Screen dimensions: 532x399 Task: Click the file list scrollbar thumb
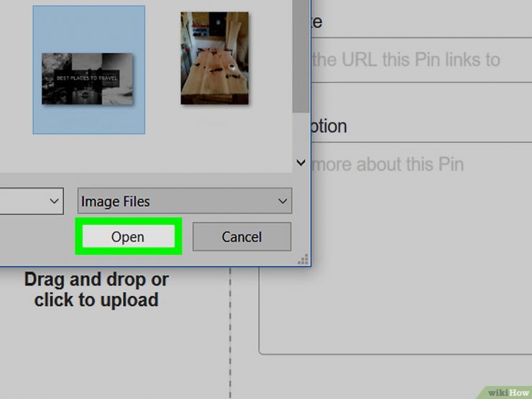click(x=301, y=56)
